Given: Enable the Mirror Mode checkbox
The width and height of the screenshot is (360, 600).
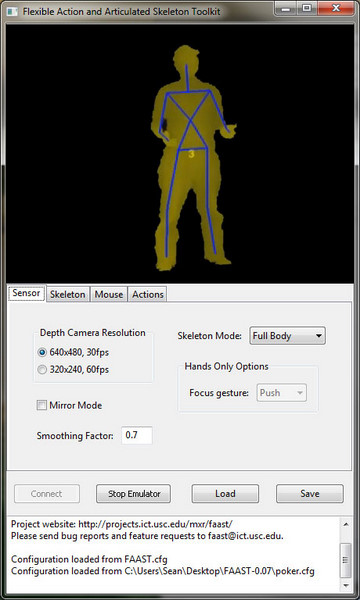Looking at the screenshot, I should pyautogui.click(x=41, y=405).
